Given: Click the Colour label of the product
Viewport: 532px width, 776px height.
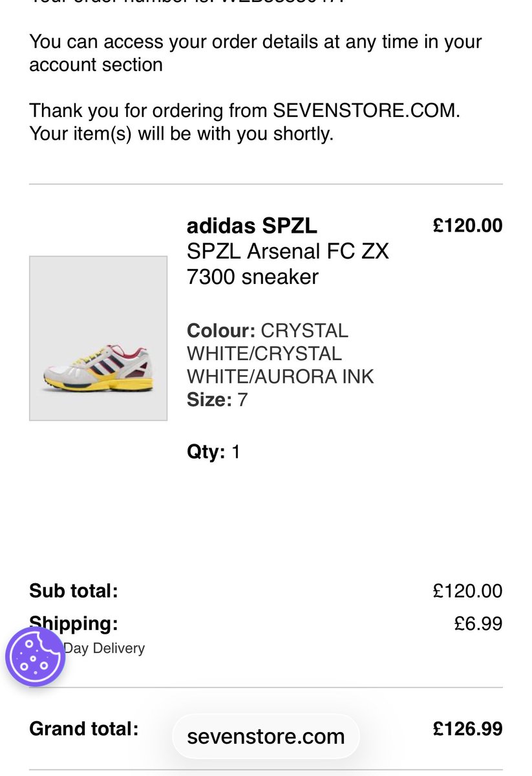Looking at the screenshot, I should pos(221,330).
